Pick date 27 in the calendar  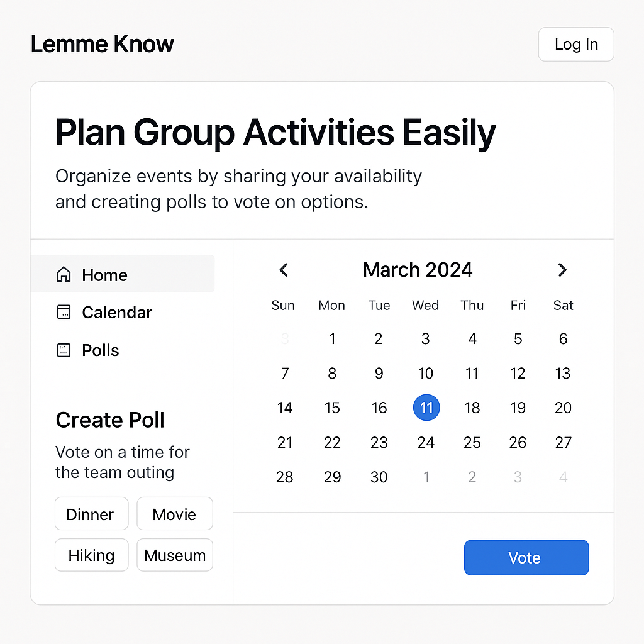563,442
